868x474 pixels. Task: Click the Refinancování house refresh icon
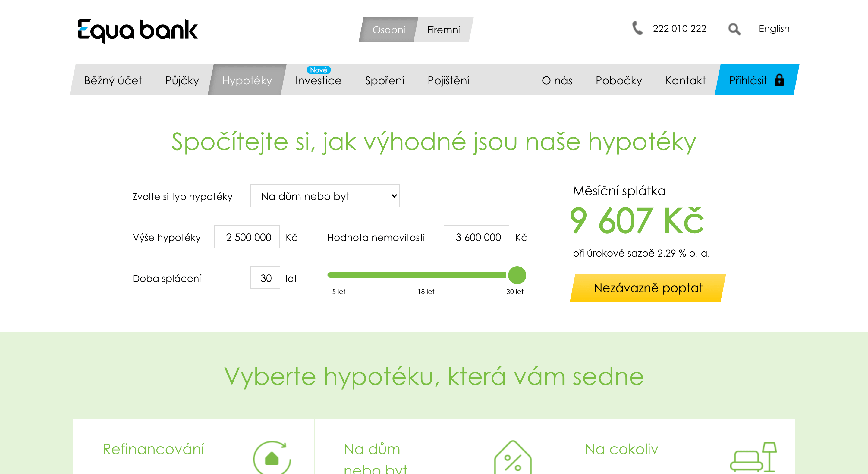click(272, 457)
